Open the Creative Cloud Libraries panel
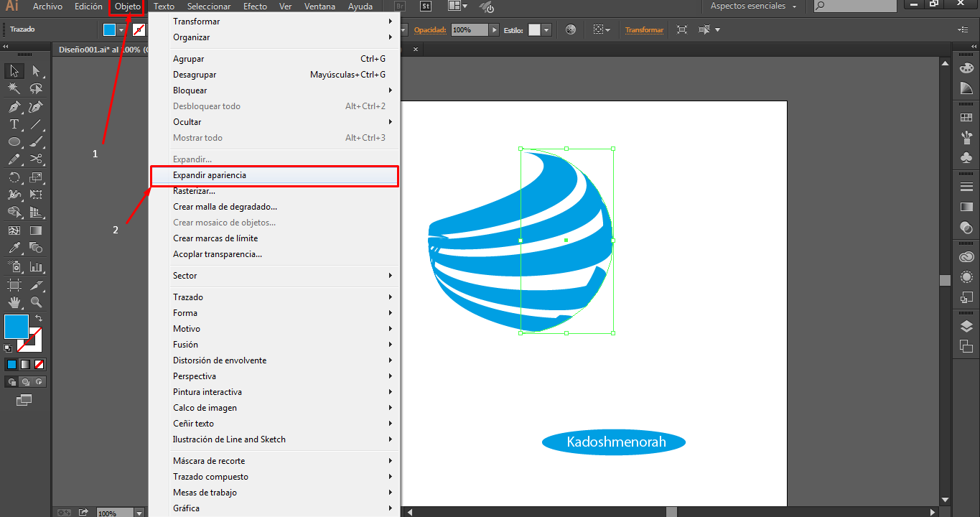The image size is (980, 517). [x=966, y=256]
